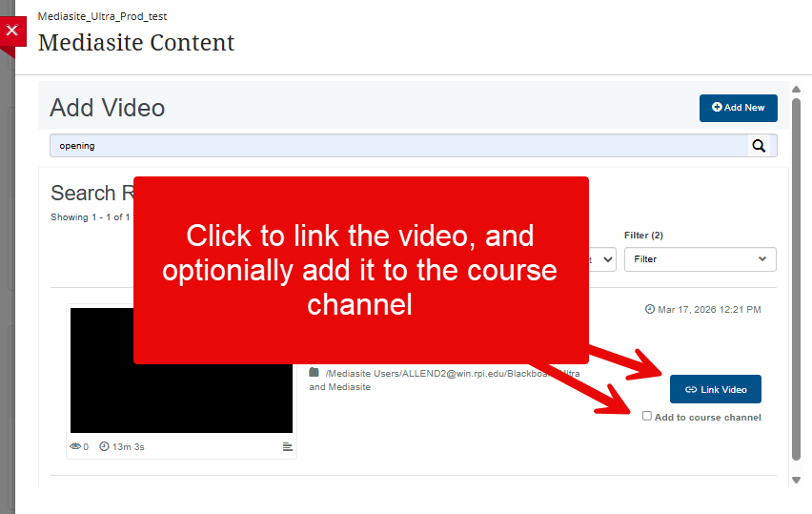Click the '13m 3s' duration text
The height and width of the screenshot is (514, 812).
[x=129, y=446]
